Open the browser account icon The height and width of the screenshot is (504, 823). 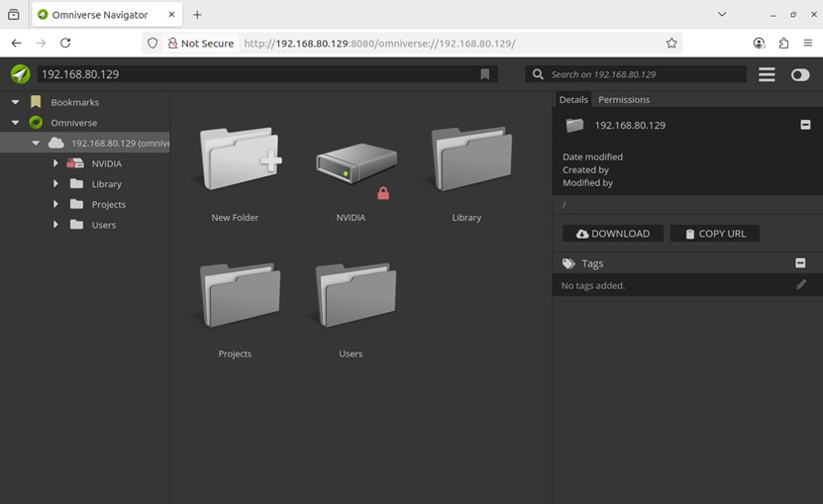tap(759, 43)
